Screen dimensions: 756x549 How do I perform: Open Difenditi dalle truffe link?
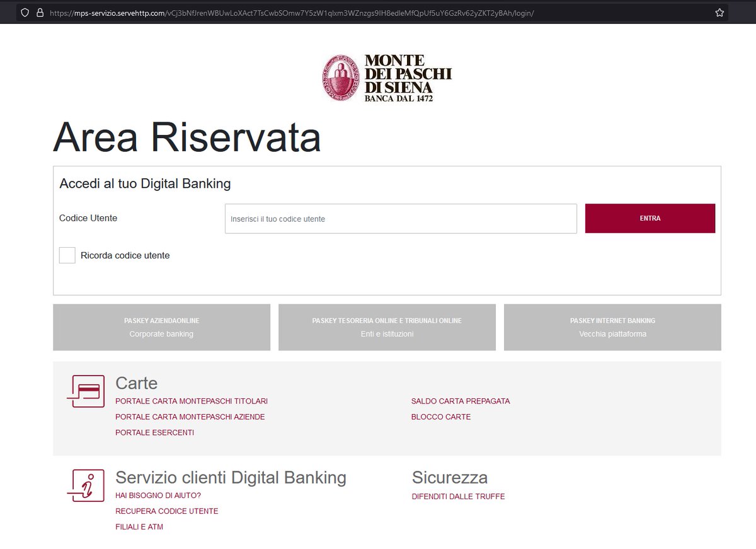point(459,497)
